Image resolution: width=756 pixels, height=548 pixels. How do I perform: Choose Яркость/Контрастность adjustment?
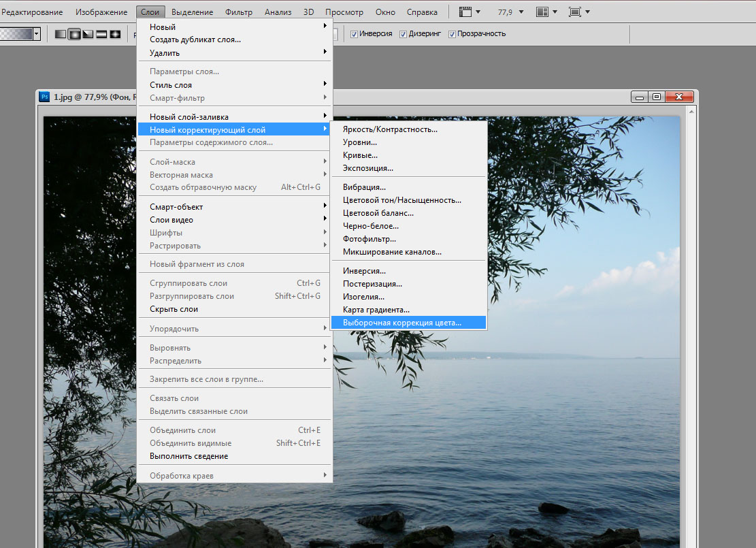click(x=408, y=129)
